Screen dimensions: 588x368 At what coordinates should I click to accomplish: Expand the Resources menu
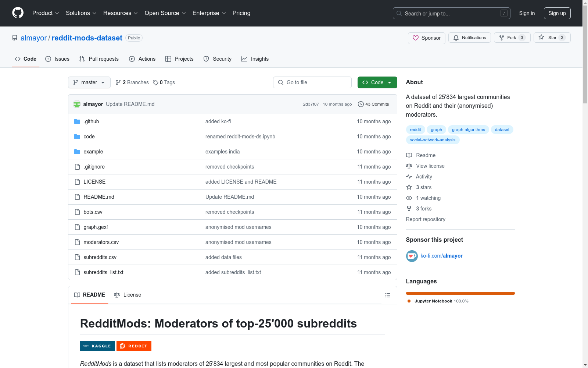pyautogui.click(x=121, y=13)
